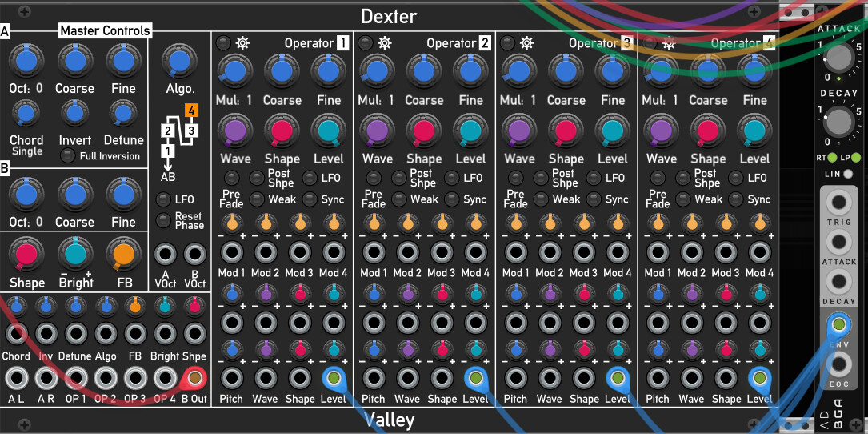Toggle the Reset Phase button
The width and height of the screenshot is (868, 434).
pos(164,220)
